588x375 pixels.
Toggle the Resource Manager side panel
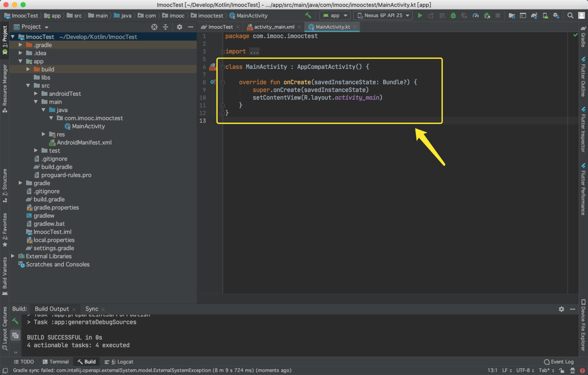[x=5, y=88]
